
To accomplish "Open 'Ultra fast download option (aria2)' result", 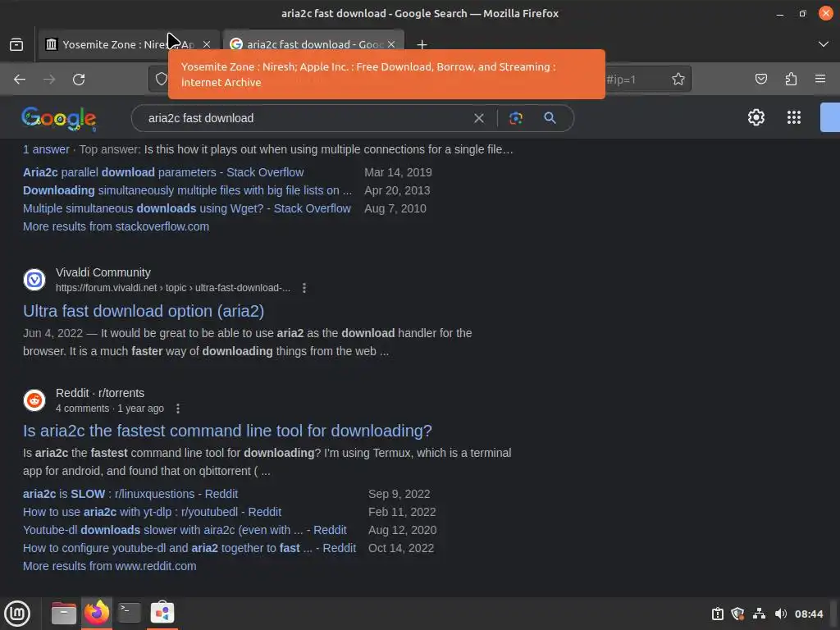I will coord(144,311).
